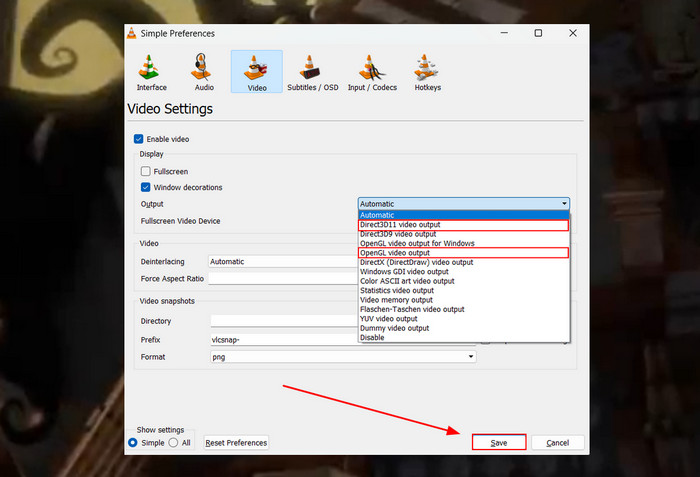Choose Color ASCII art video output

(463, 281)
